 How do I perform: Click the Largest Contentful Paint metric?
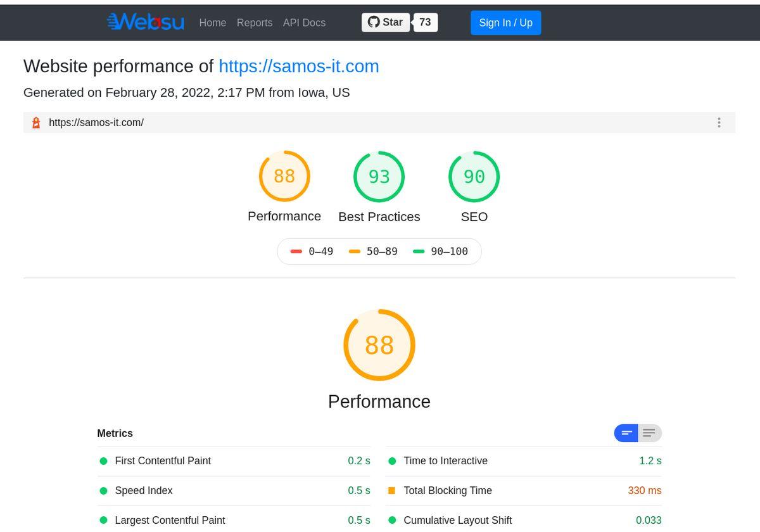click(x=235, y=520)
